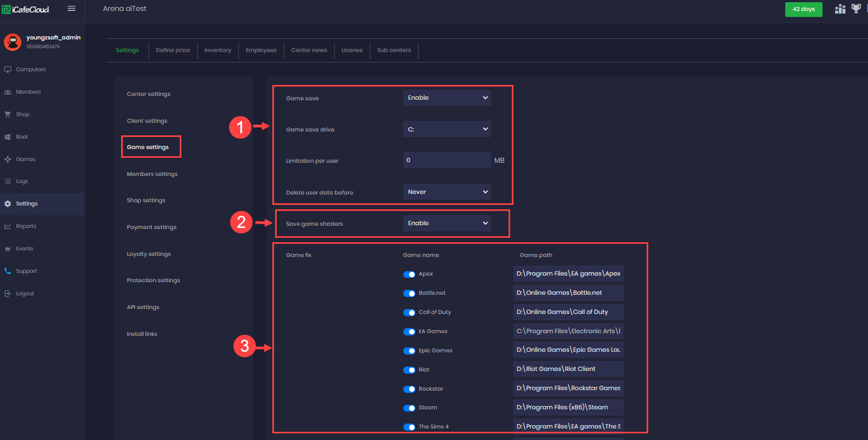The image size is (868, 440).
Task: Expand the Game save dropdown
Action: click(x=447, y=98)
